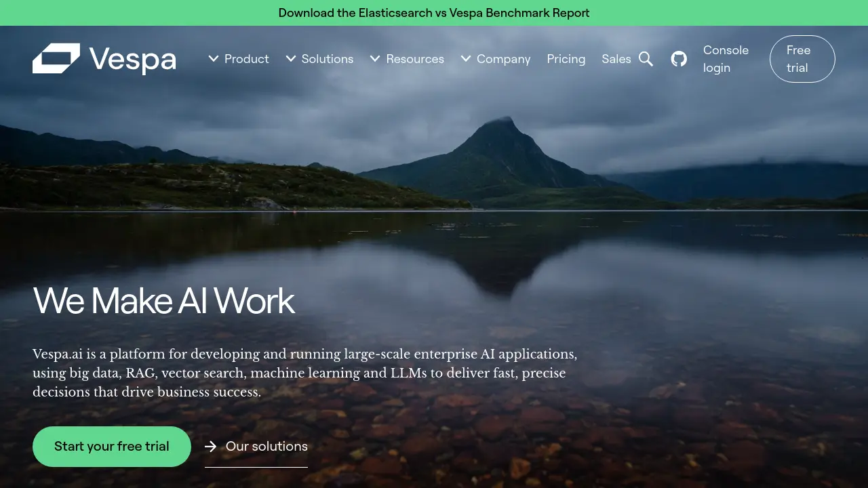Open the search magnifier icon
Image resolution: width=868 pixels, height=488 pixels.
pos(646,59)
